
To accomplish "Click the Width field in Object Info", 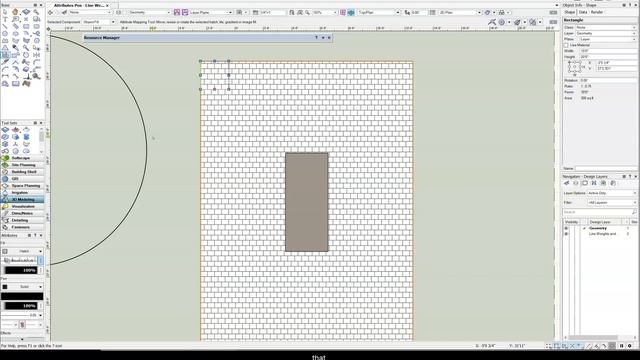I will coord(608,51).
